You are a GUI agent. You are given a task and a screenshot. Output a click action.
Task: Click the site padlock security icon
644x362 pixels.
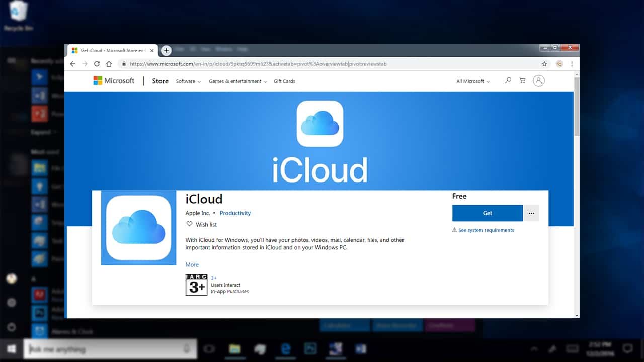tap(123, 64)
